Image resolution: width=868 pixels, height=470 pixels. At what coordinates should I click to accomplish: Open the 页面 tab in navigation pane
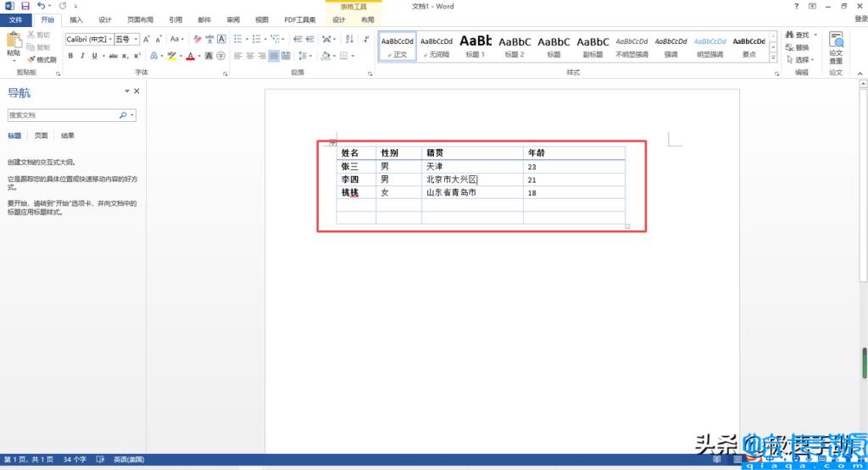point(41,135)
